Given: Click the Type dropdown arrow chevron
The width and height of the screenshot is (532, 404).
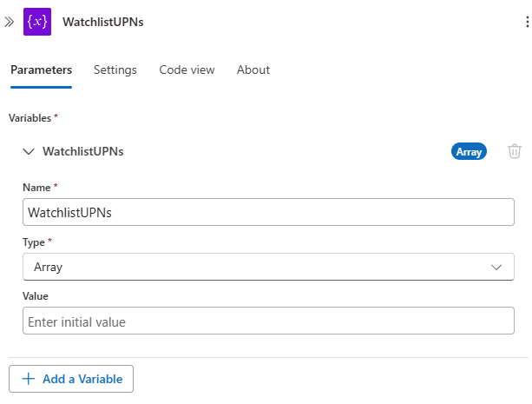Looking at the screenshot, I should click(x=497, y=267).
